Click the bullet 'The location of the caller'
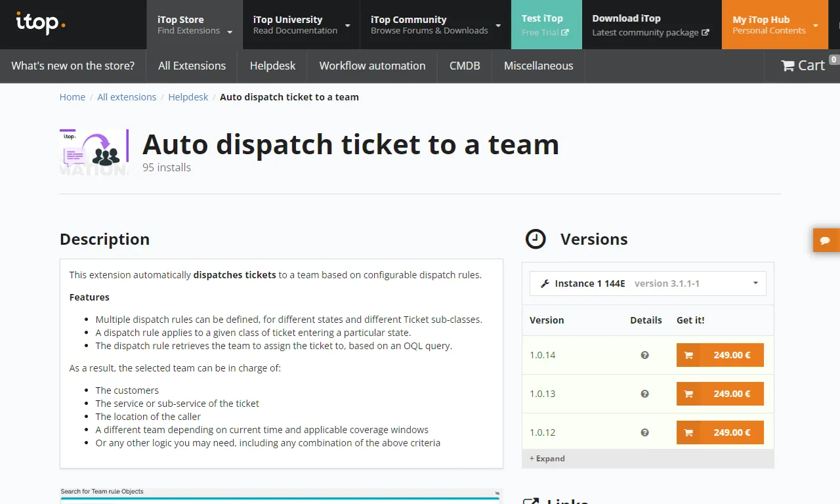This screenshot has height=504, width=840. pos(148,417)
